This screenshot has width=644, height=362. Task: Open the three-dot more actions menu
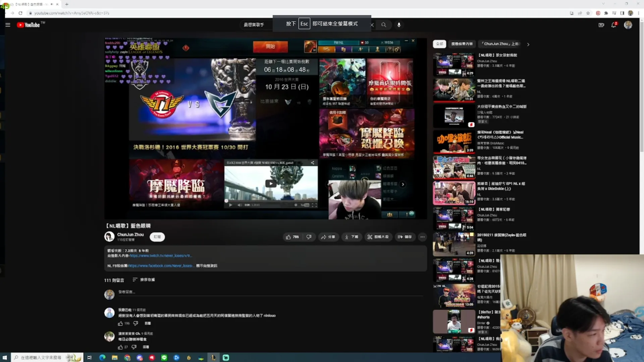pyautogui.click(x=422, y=237)
